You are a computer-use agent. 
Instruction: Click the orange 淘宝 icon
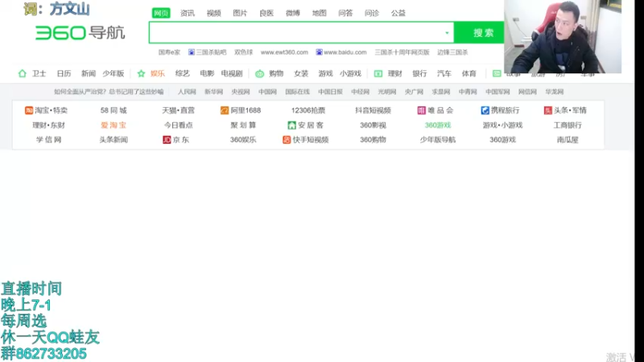coord(29,110)
